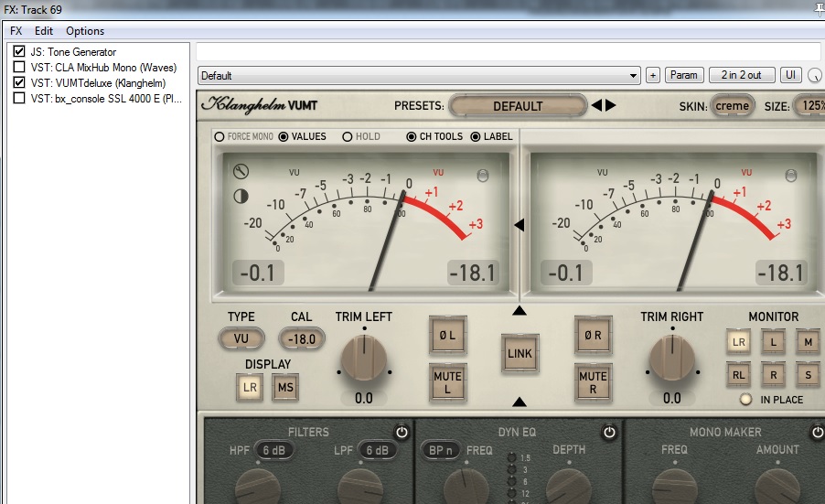Collapse channel tools with upper black triangle
The width and height of the screenshot is (825, 504).
(x=520, y=310)
